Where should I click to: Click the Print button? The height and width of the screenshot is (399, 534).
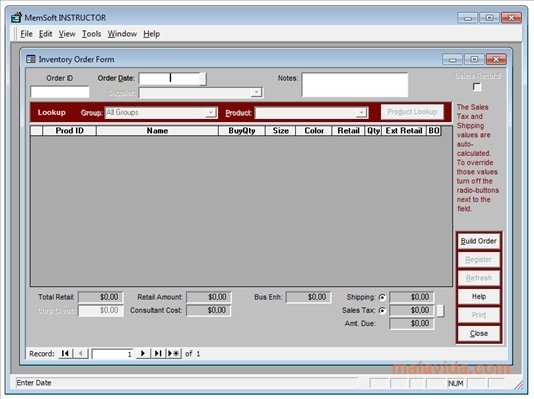pos(478,315)
